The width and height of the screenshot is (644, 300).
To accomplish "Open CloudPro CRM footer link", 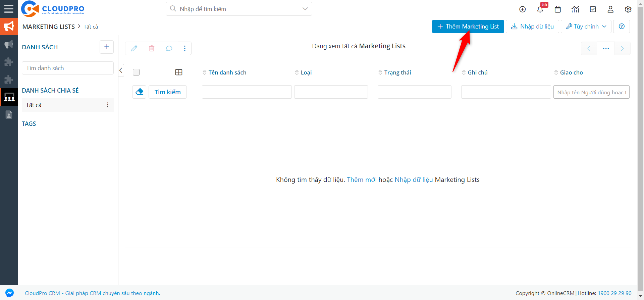I will tap(92, 293).
